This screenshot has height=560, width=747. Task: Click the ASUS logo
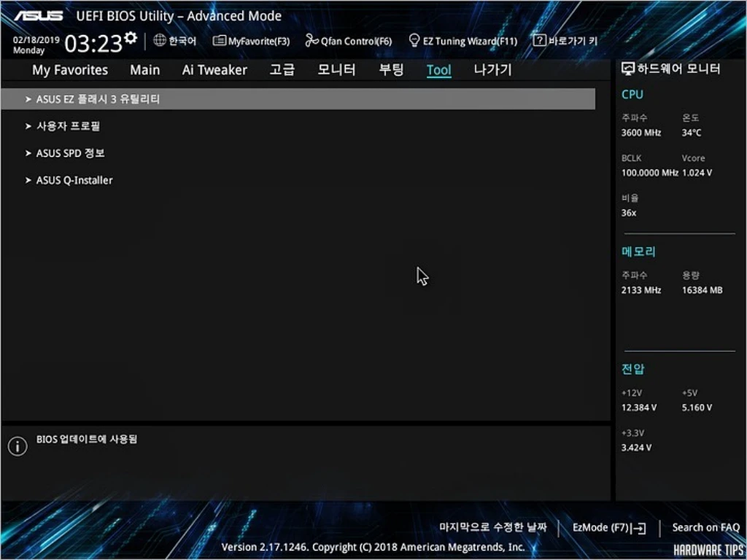pos(38,16)
